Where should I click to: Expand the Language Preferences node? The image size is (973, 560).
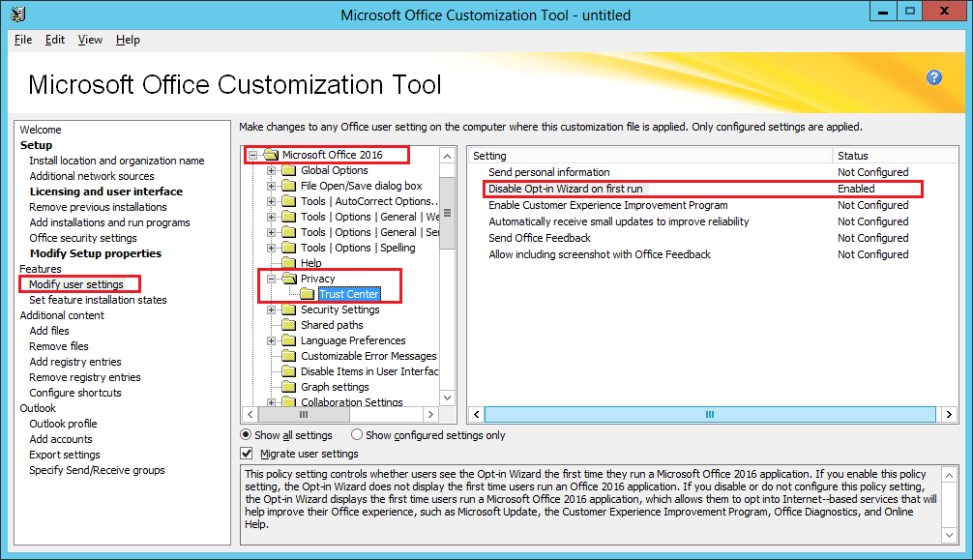click(271, 340)
